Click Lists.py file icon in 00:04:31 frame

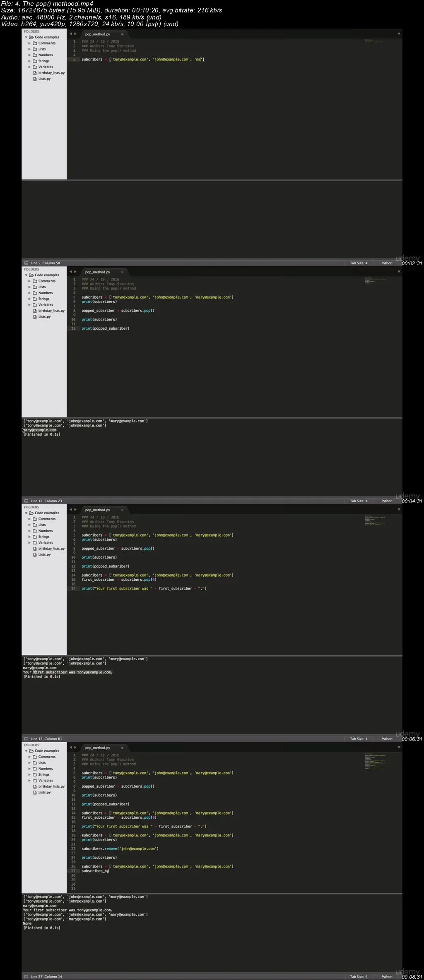(x=35, y=317)
